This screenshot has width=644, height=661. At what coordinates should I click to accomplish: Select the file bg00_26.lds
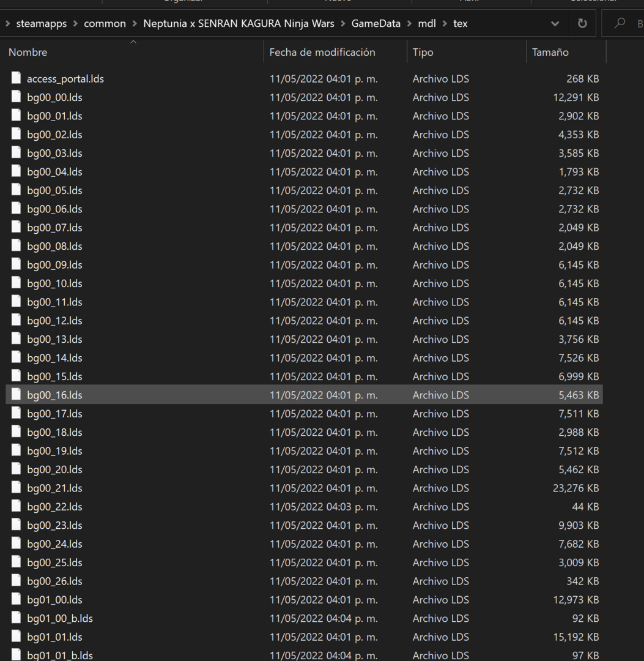(54, 581)
